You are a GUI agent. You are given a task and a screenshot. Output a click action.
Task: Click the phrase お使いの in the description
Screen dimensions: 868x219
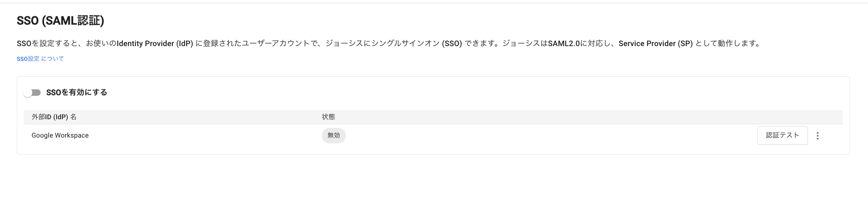click(x=101, y=44)
